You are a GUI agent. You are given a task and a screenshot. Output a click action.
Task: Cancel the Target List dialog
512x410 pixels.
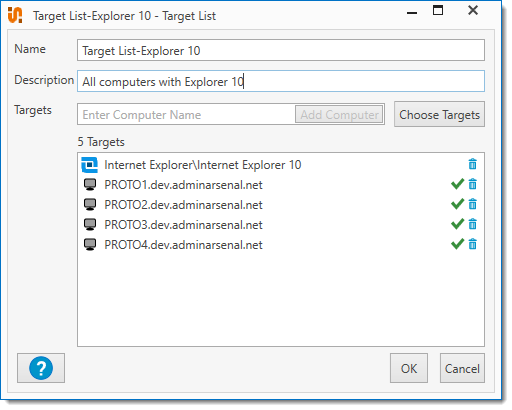point(462,368)
